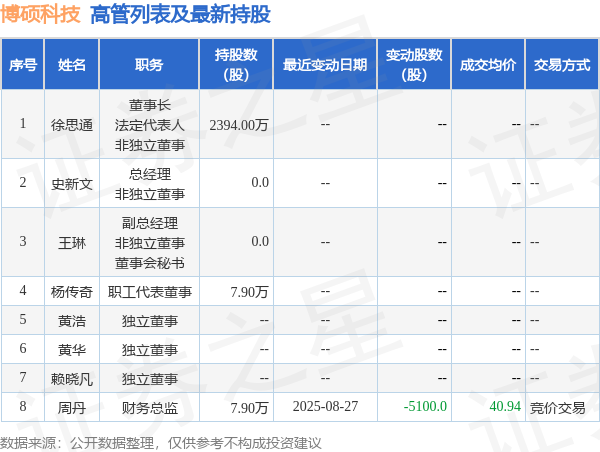Click the 变动股数(股) column header
Screen dimensions: 600x452
tap(414, 64)
